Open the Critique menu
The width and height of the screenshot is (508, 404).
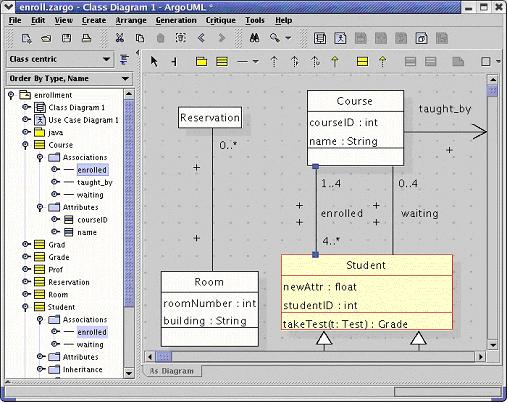click(221, 20)
